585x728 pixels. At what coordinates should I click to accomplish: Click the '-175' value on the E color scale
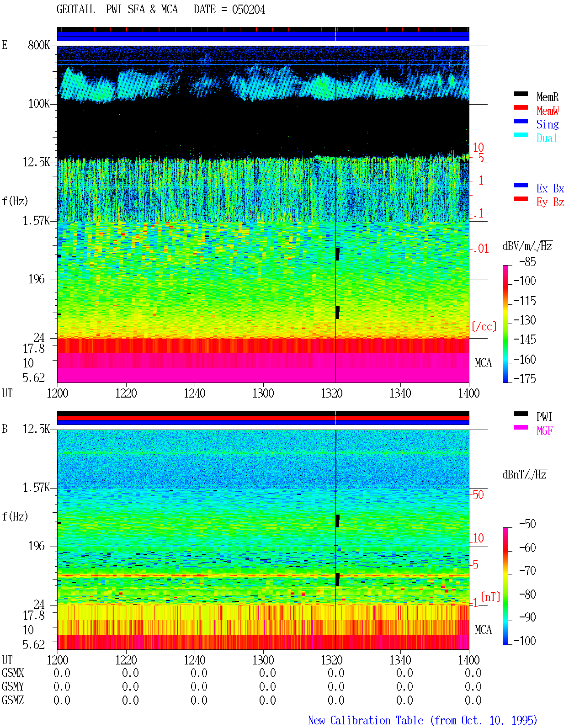coord(525,379)
